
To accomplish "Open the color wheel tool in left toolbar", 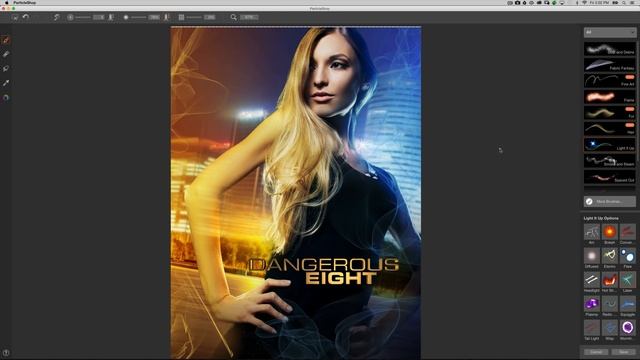I will point(6,98).
